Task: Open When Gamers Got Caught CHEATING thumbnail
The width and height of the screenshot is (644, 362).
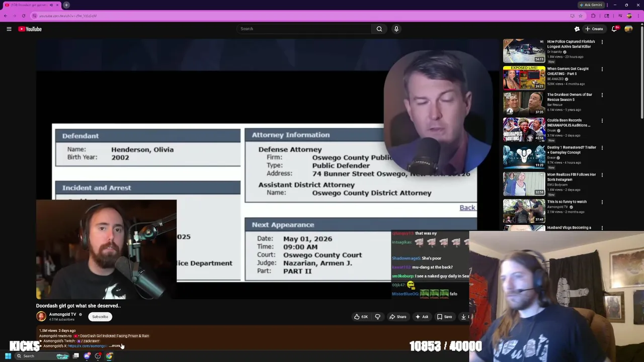Action: (x=524, y=77)
